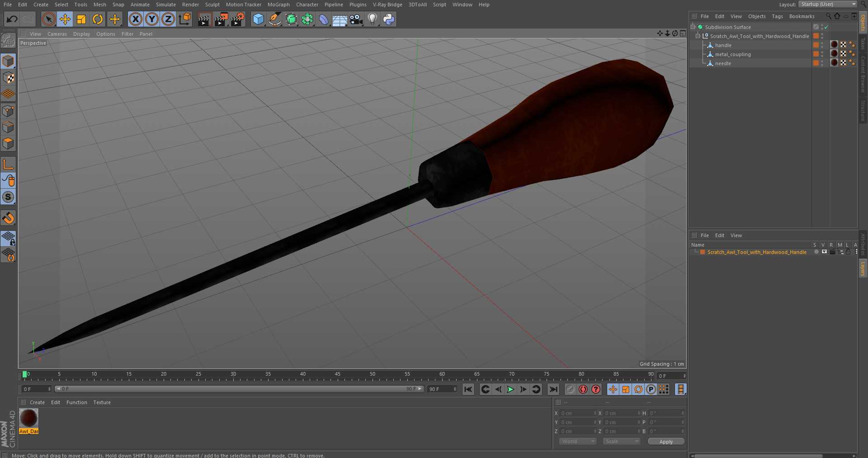The width and height of the screenshot is (868, 458).
Task: Click the timeline range slider bar
Action: [x=240, y=389]
